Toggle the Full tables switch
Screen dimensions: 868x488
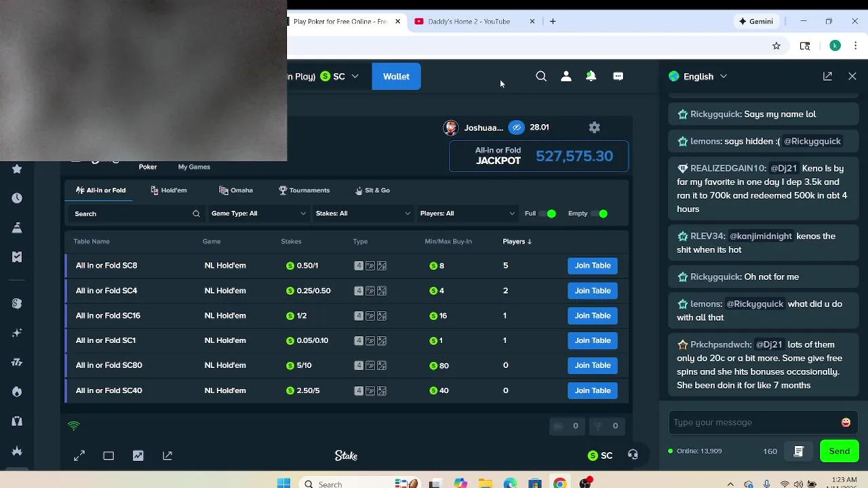(x=548, y=213)
